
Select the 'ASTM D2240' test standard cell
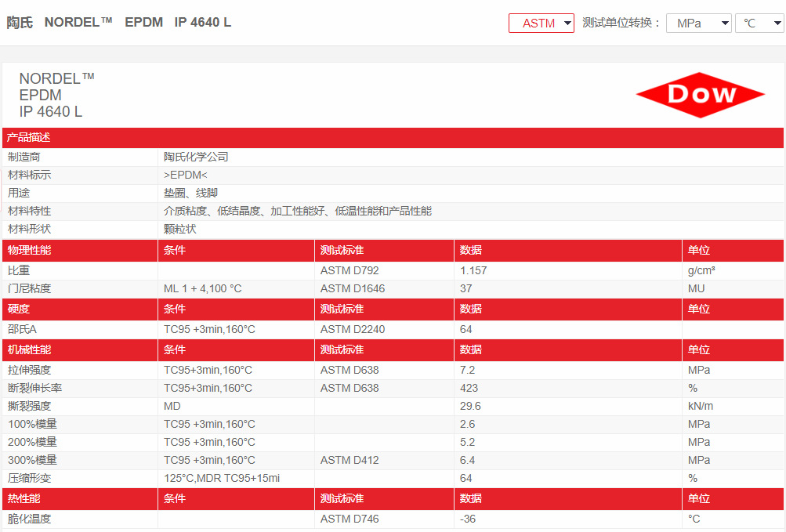click(x=353, y=329)
